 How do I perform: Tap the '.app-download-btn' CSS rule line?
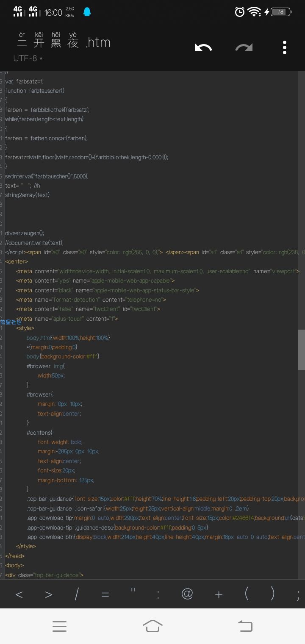(x=165, y=537)
